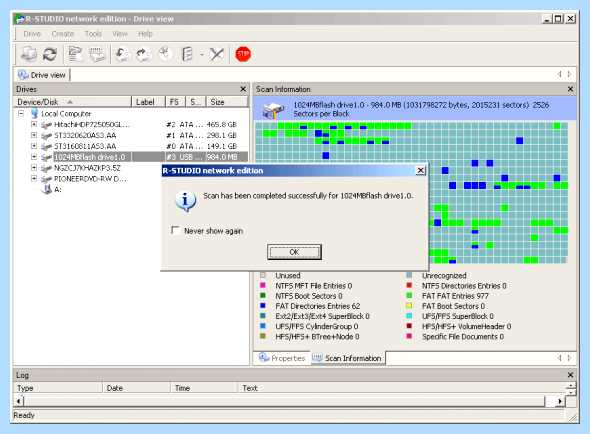The width and height of the screenshot is (590, 434).
Task: Expand the HitachiHDP725050GL drive node
Action: pyautogui.click(x=34, y=124)
